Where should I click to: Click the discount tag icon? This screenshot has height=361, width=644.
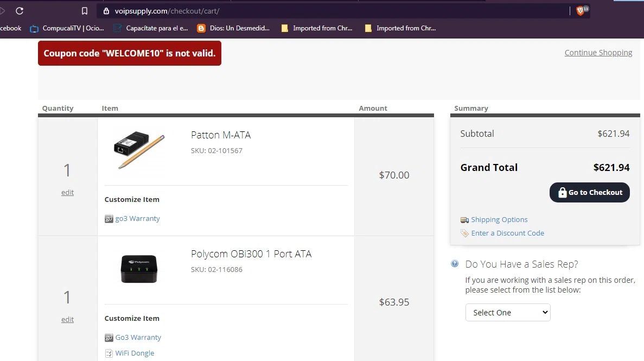[x=464, y=233]
